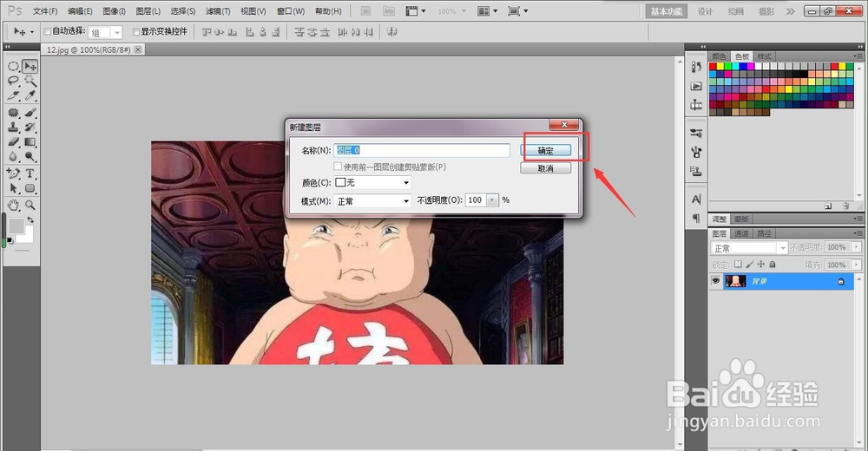
Task: Select the Hand tool
Action: (x=13, y=206)
